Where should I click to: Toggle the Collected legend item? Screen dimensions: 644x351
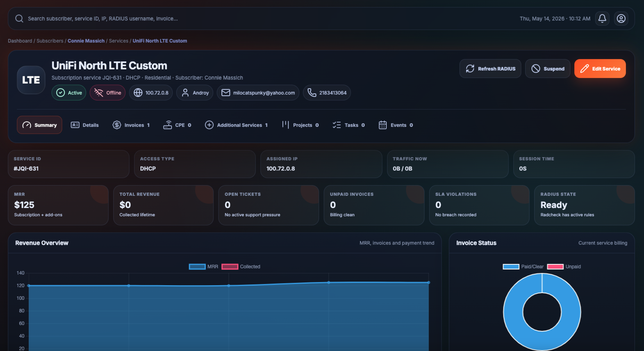[241, 267]
